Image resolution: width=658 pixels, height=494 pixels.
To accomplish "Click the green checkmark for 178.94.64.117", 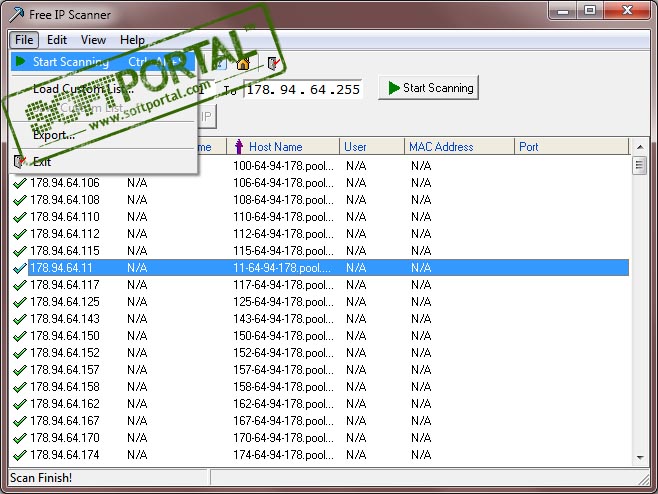I will pyautogui.click(x=20, y=285).
